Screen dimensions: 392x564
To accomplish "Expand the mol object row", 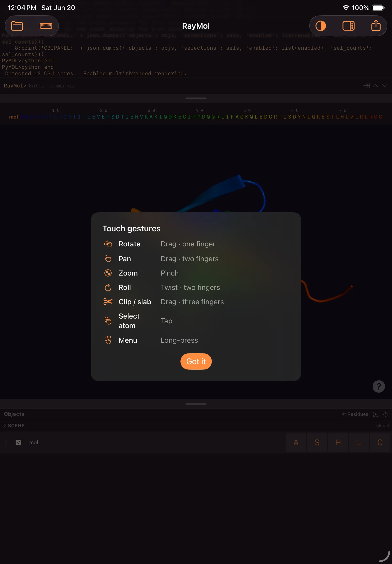I will (5, 442).
